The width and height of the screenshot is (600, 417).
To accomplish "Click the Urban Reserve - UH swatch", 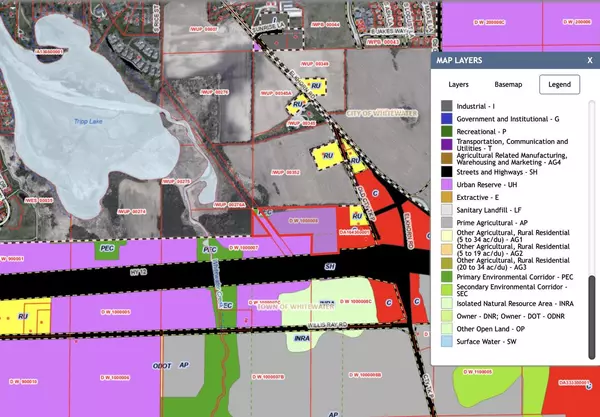I will pos(447,184).
